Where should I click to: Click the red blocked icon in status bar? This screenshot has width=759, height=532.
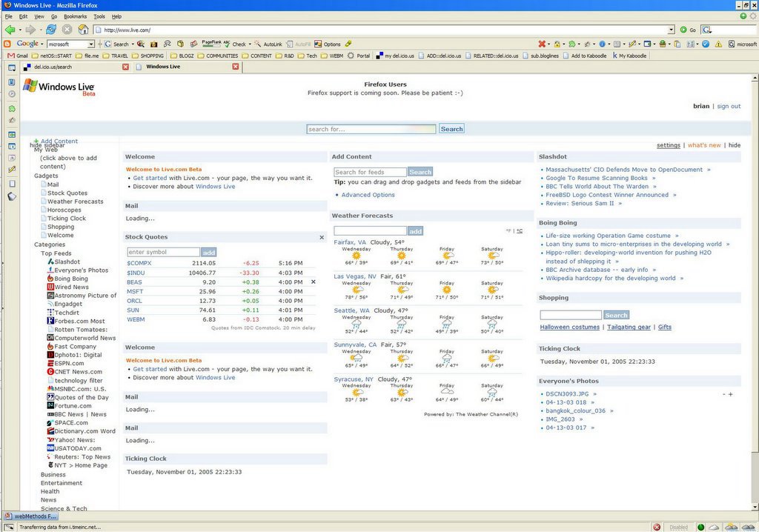(x=657, y=527)
